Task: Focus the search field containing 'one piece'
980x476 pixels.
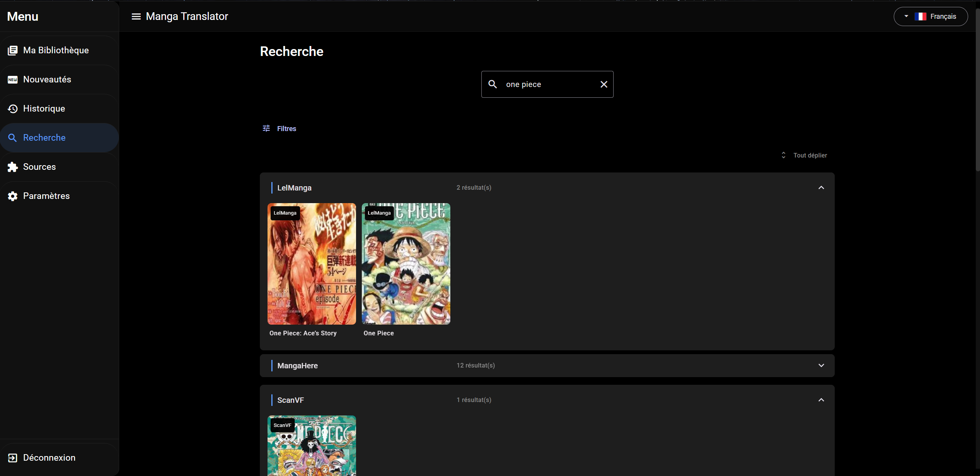Action: tap(547, 84)
